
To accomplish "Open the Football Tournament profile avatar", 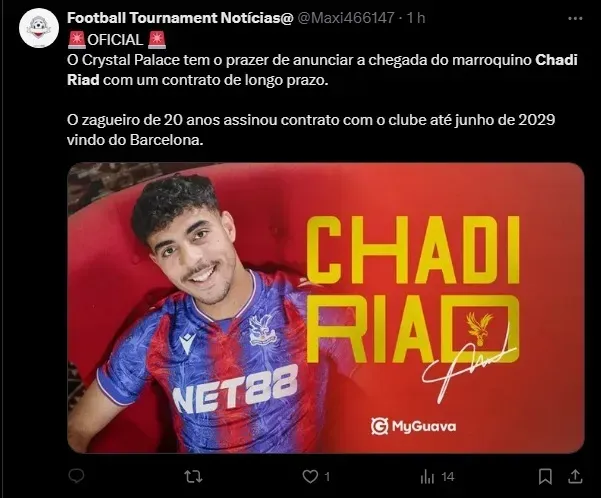I will tap(39, 28).
